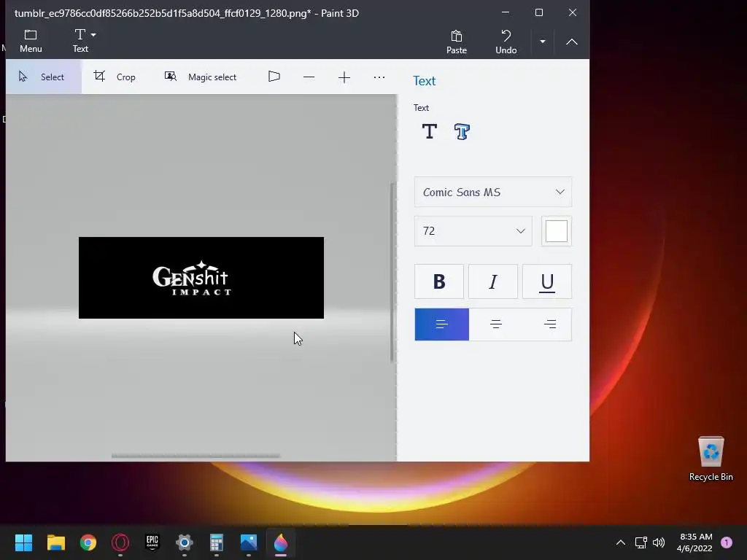Click the Genshit Impact image on canvas
Screen dimensions: 747x560
pos(201,278)
